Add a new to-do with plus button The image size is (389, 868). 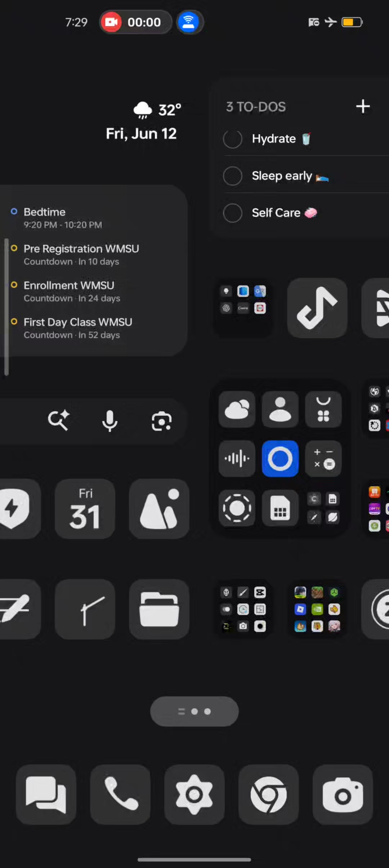363,107
